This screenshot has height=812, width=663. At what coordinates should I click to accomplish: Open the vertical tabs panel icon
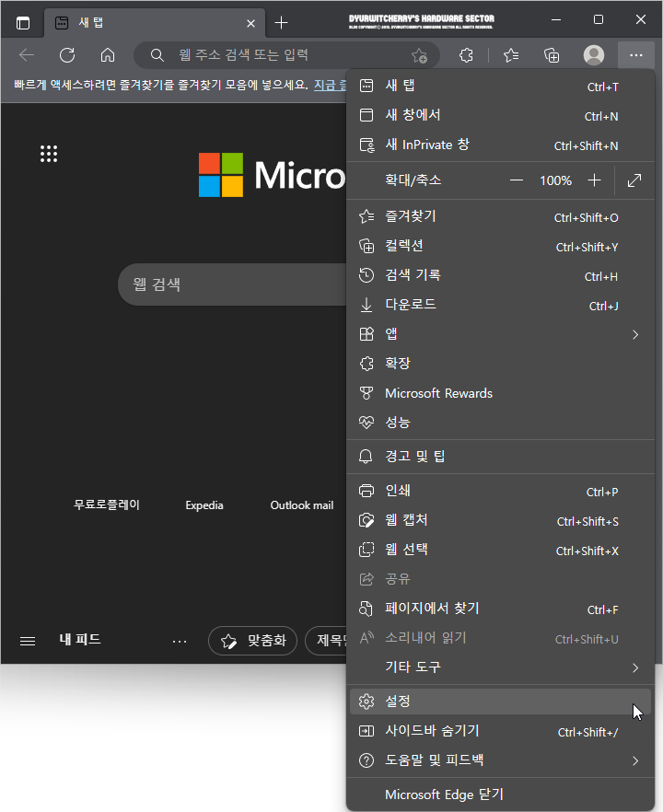pos(23,23)
